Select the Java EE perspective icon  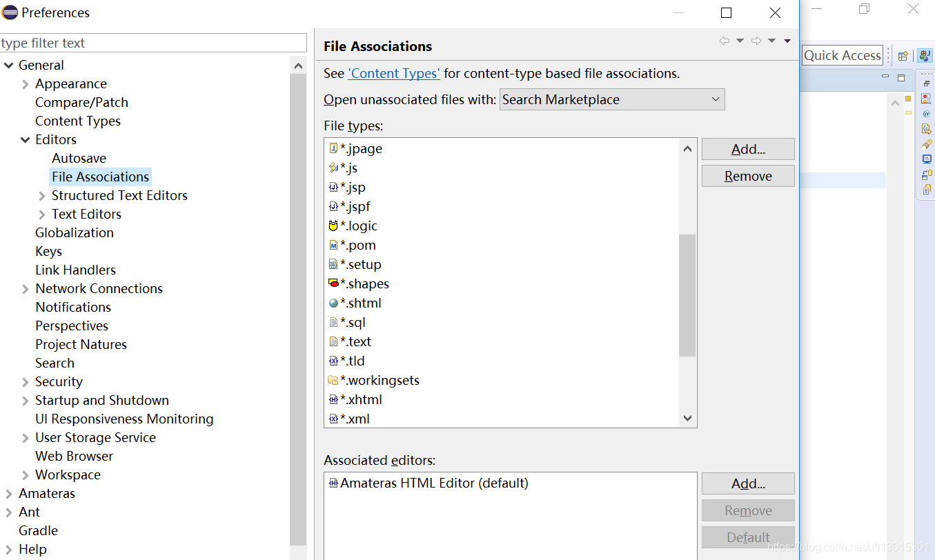coord(924,56)
